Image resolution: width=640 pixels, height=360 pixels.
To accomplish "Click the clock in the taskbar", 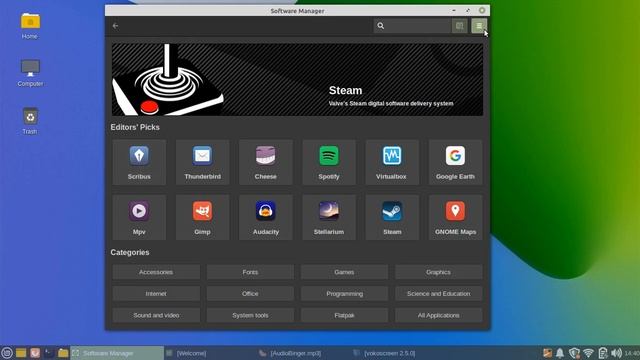I will pos(632,353).
